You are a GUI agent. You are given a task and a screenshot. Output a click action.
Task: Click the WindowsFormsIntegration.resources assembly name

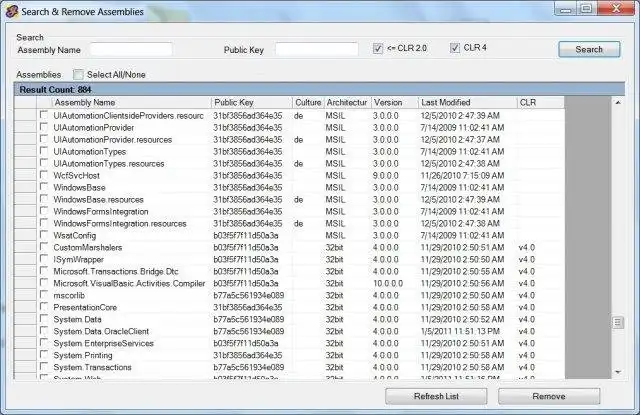click(120, 224)
